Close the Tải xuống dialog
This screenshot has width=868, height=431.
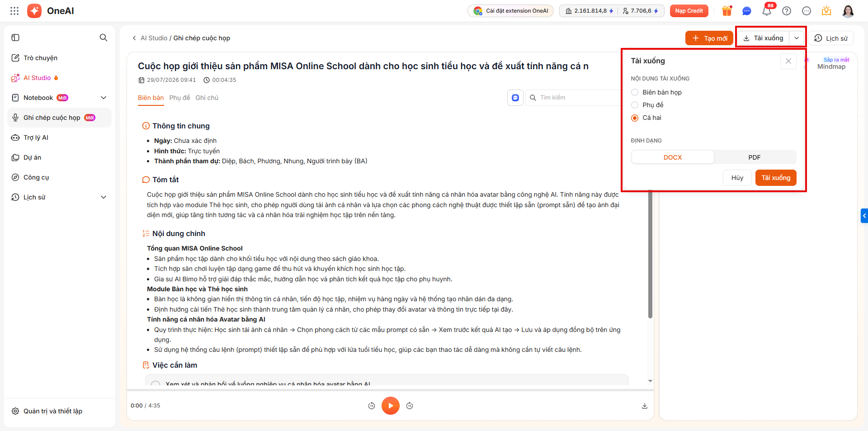tap(788, 61)
